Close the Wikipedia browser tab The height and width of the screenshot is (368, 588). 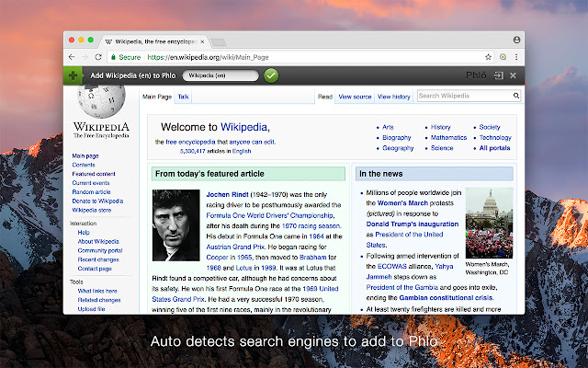[x=202, y=41]
